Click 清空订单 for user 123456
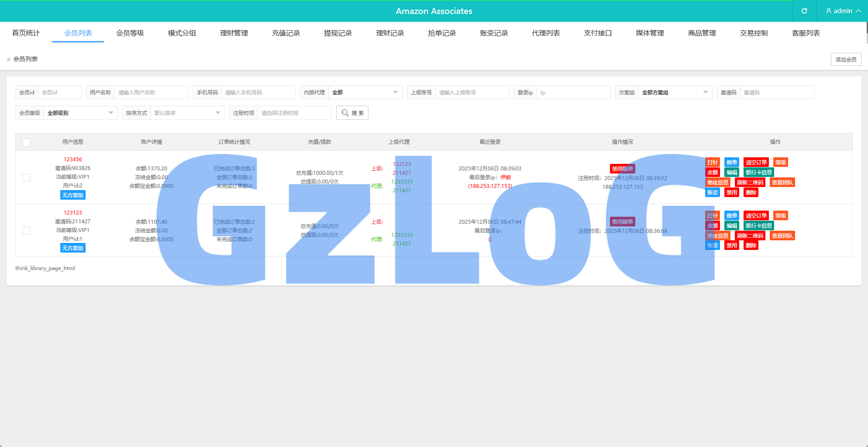 (756, 163)
